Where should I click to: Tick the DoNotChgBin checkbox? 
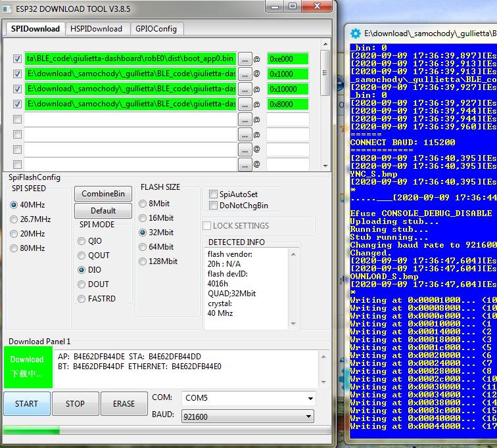coord(213,206)
